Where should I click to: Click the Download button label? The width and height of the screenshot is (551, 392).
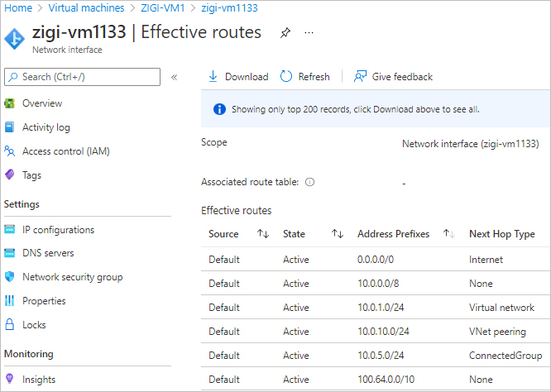tap(247, 77)
